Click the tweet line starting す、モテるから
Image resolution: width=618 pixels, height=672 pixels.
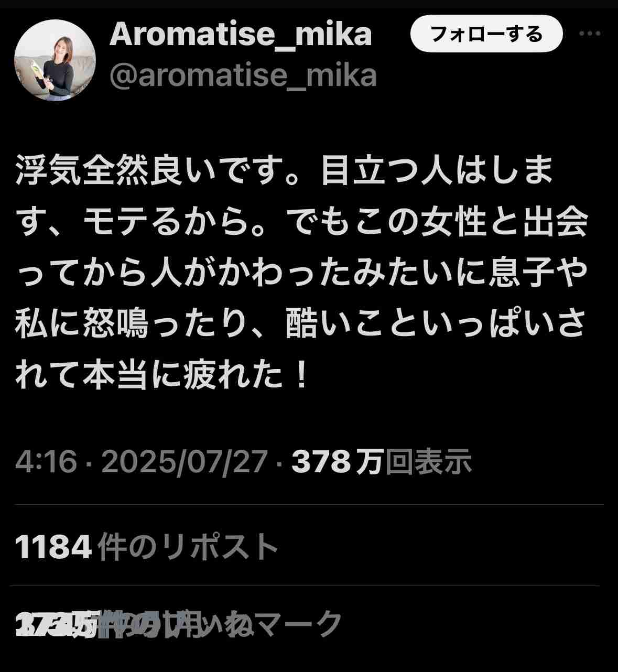click(x=301, y=223)
